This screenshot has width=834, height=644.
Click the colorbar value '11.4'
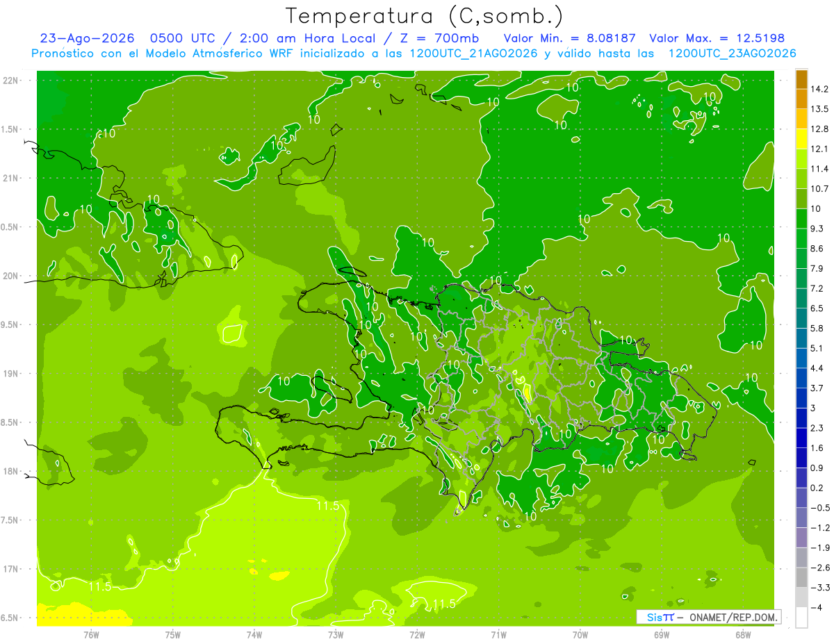[820, 169]
